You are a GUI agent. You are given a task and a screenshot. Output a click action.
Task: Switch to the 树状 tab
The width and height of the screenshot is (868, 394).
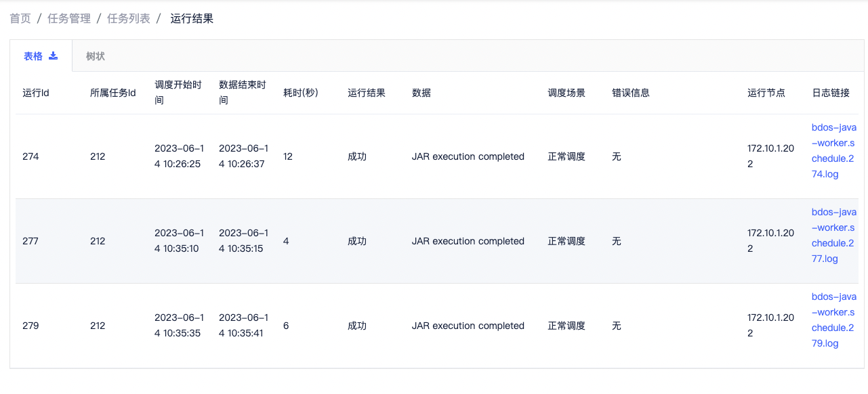[96, 56]
